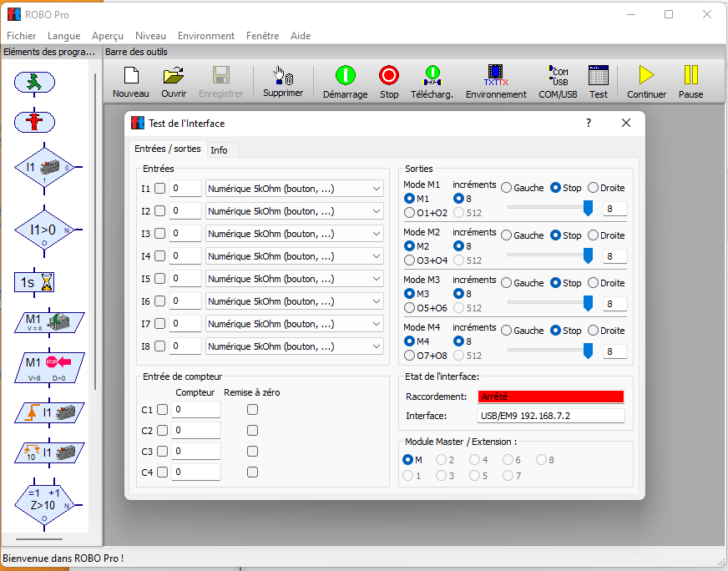Viewport: 728px width, 571px height.
Task: Pick the I1 pulse counter 10 element
Action: click(49, 452)
